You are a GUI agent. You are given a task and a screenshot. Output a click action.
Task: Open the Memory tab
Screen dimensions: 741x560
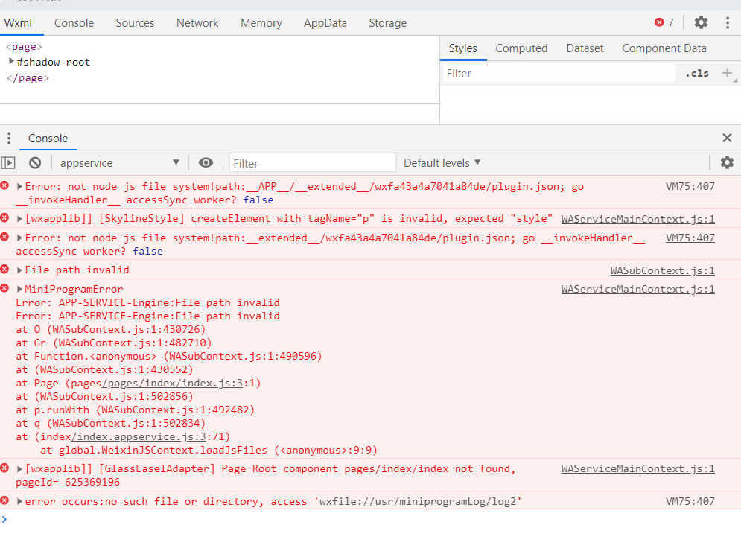[x=261, y=22]
